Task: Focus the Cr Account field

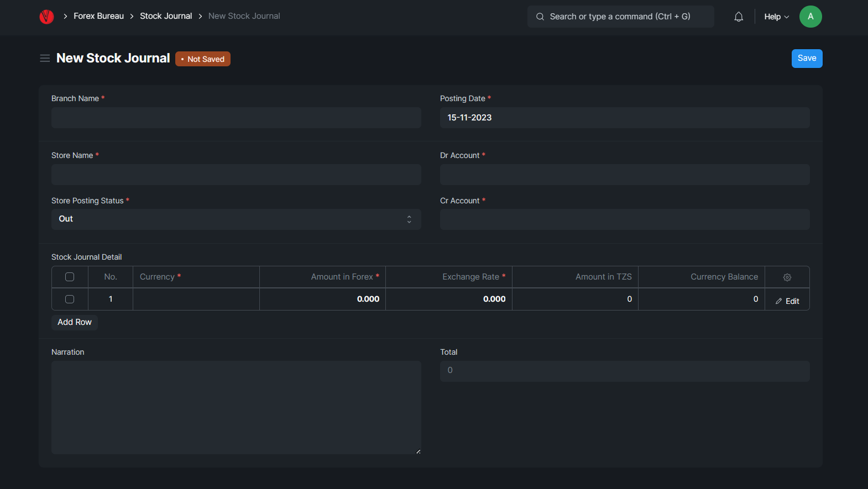Action: (625, 219)
